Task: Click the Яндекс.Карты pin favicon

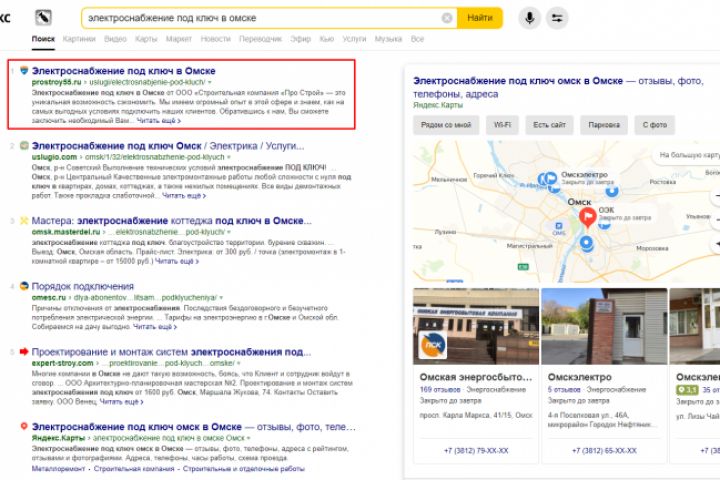Action: 24,426
